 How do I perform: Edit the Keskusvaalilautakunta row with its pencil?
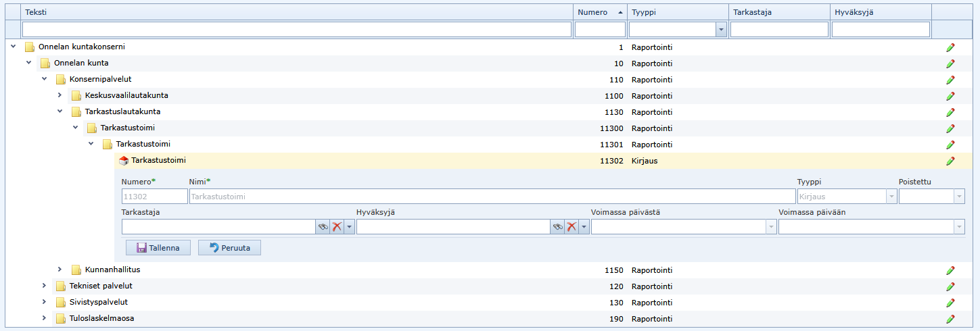pos(950,96)
